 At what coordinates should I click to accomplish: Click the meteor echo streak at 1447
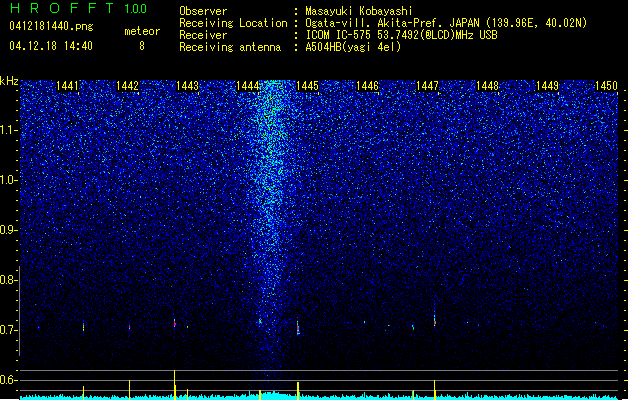pyautogui.click(x=434, y=319)
